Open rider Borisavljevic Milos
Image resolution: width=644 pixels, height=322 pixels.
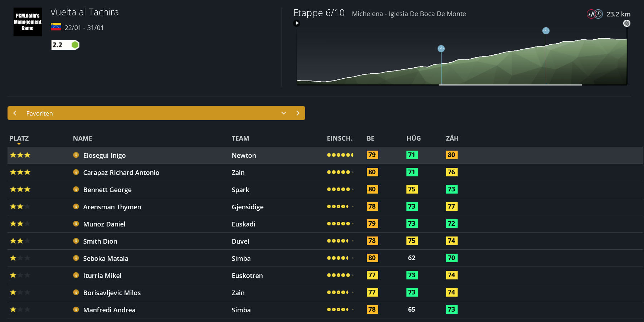[112, 293]
